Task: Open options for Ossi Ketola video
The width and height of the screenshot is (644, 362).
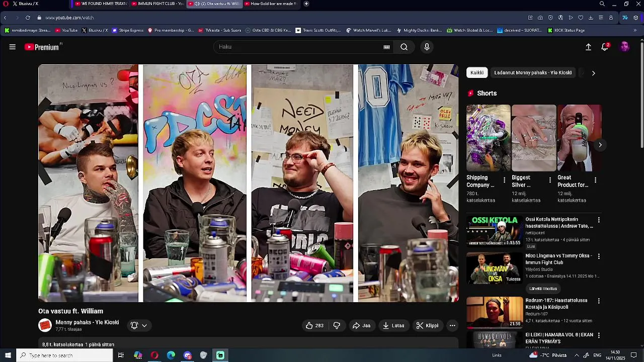Action: 599,220
